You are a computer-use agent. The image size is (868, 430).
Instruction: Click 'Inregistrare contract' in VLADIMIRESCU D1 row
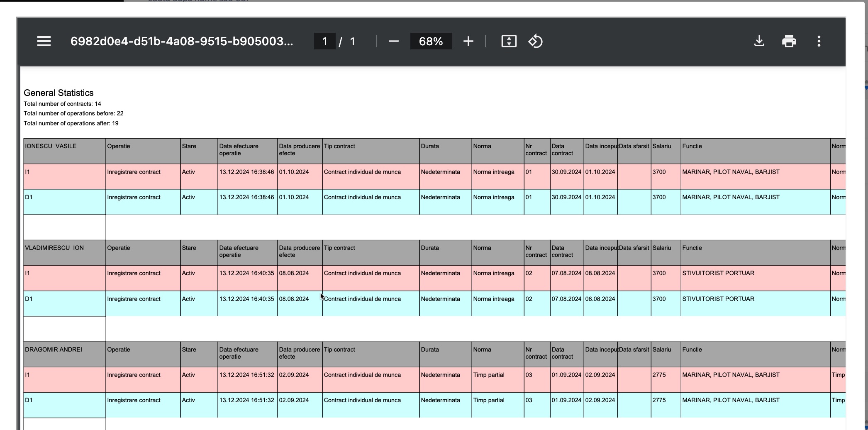pos(134,299)
